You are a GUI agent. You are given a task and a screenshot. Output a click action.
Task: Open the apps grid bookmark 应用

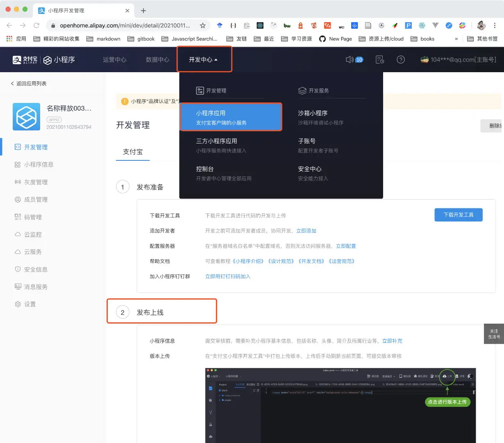pyautogui.click(x=16, y=39)
